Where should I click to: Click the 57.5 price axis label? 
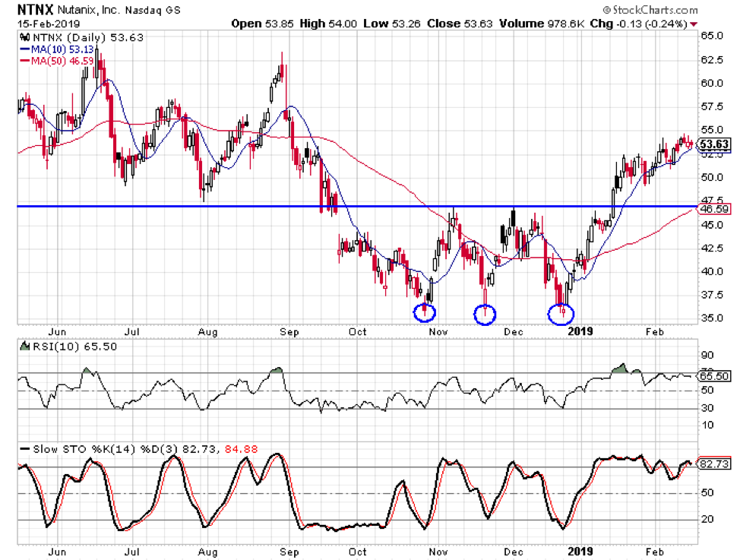tap(712, 106)
